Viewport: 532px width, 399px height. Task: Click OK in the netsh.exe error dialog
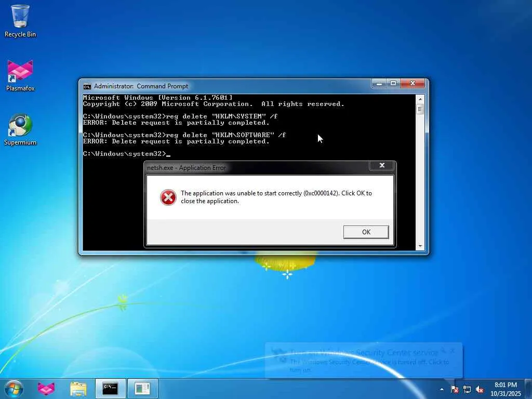tap(366, 232)
